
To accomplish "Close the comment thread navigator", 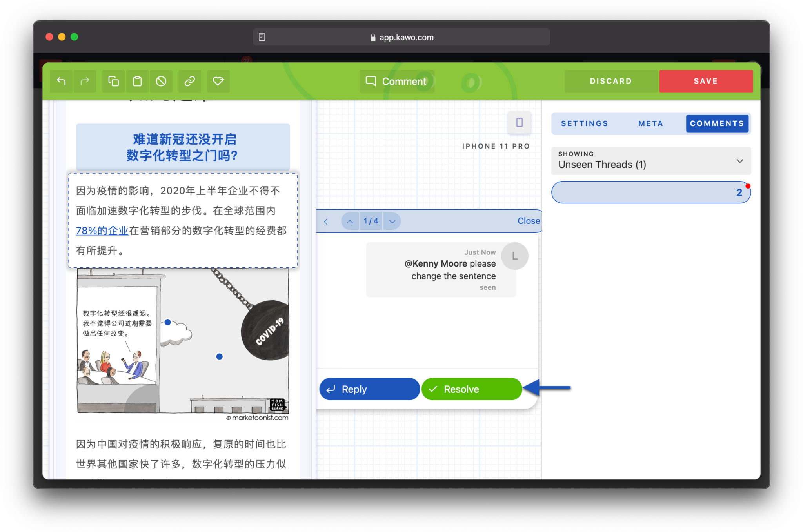I will [x=529, y=221].
